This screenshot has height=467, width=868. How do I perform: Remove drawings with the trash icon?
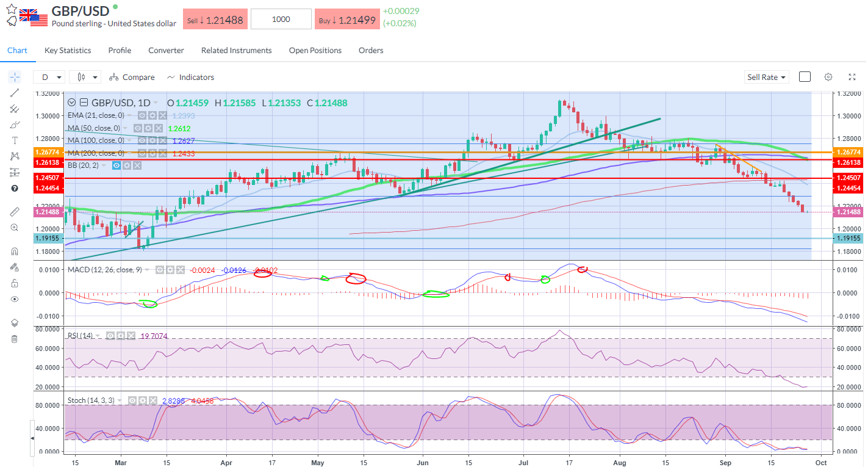[15, 339]
